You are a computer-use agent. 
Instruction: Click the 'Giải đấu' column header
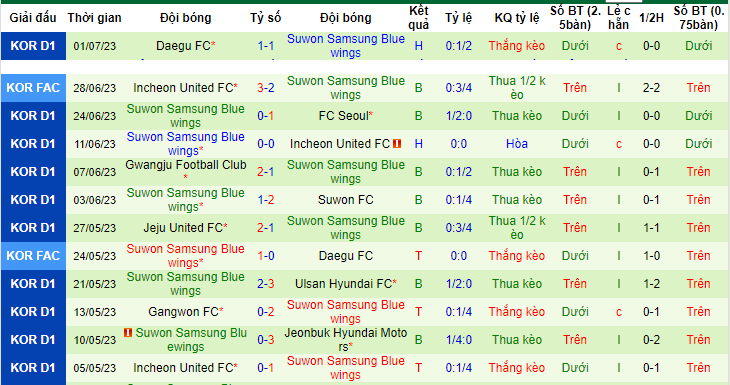click(x=33, y=18)
